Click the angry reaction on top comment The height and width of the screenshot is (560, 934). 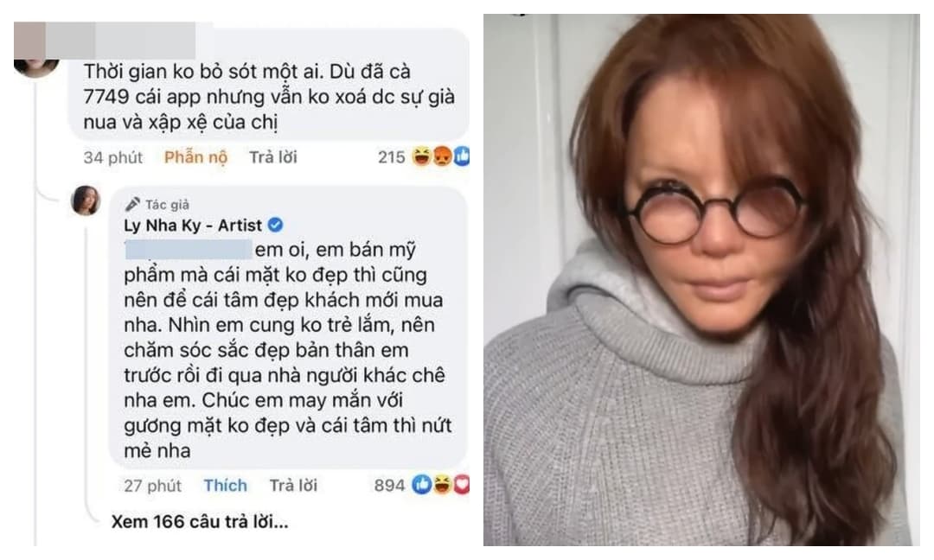pyautogui.click(x=441, y=157)
